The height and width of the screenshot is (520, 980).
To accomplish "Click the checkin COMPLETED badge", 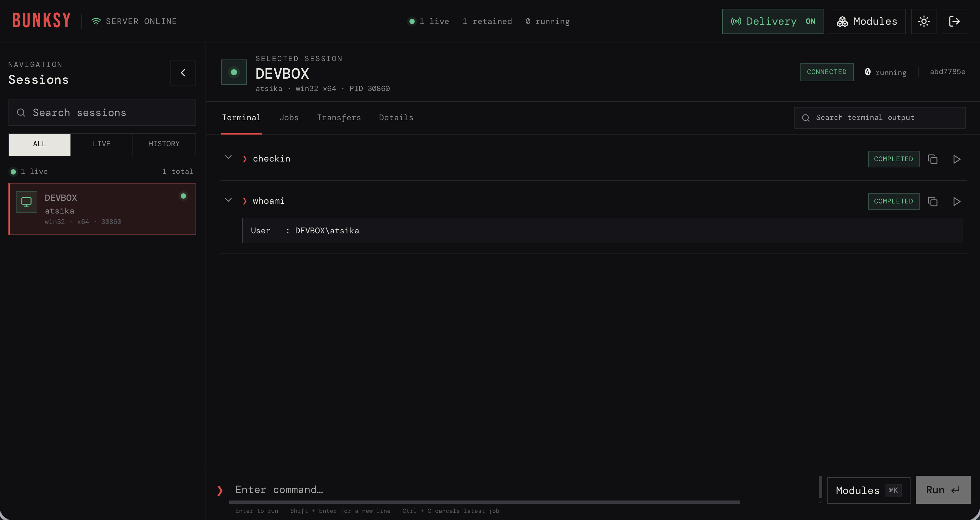I will click(x=894, y=159).
